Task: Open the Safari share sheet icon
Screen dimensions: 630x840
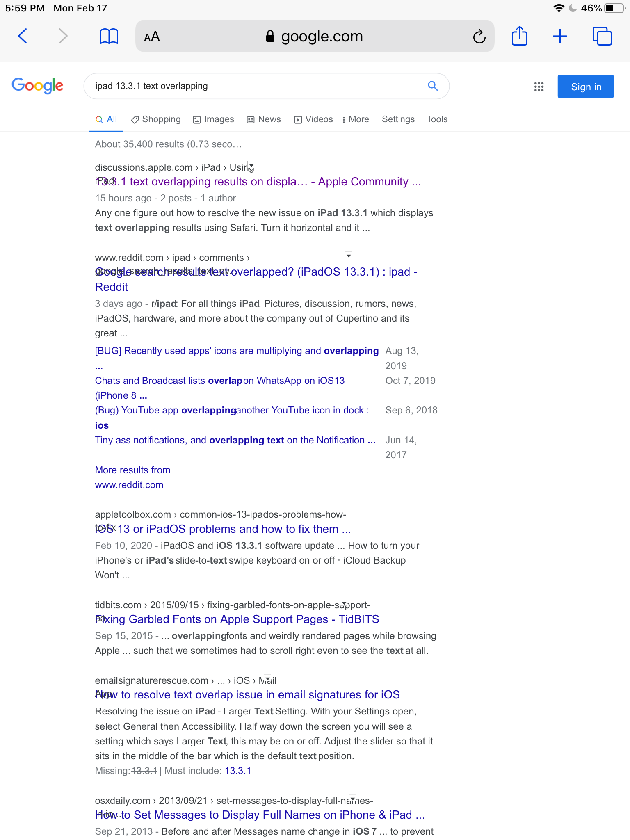Action: tap(520, 36)
